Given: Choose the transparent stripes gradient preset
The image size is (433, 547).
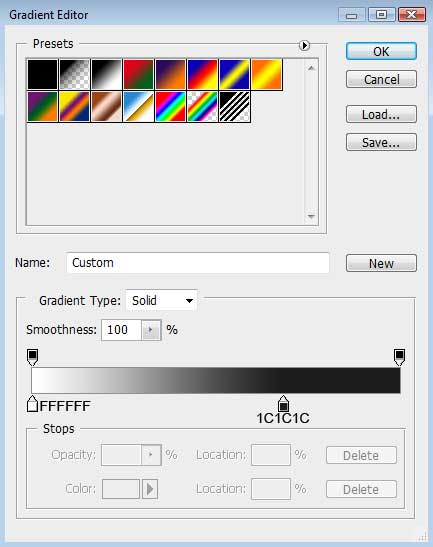Looking at the screenshot, I should pyautogui.click(x=235, y=106).
